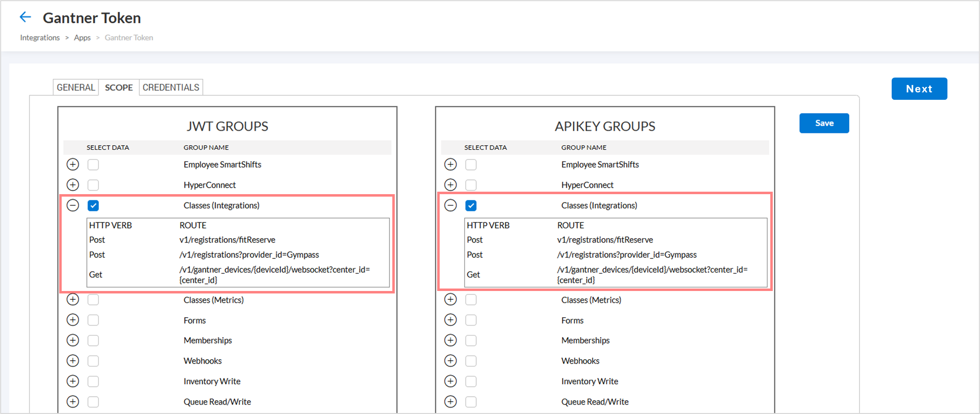Expand JWT Employee SmartShifts group
Viewport: 980px width, 414px height.
coord(73,165)
